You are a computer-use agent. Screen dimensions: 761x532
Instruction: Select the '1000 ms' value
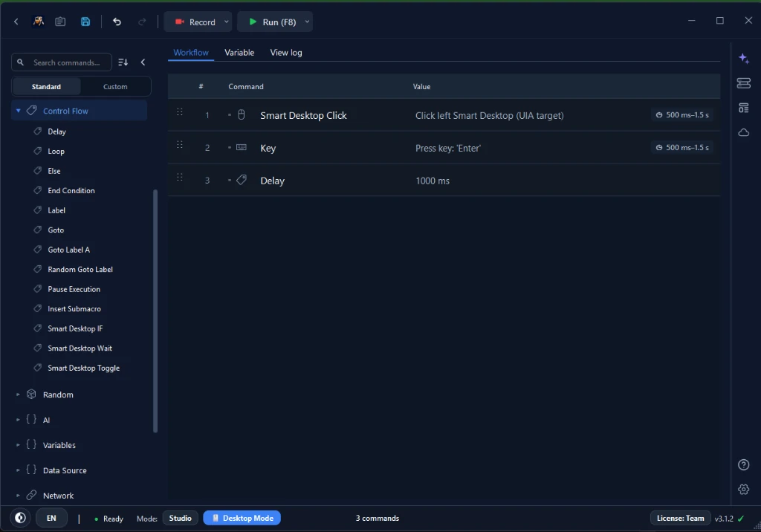click(433, 181)
